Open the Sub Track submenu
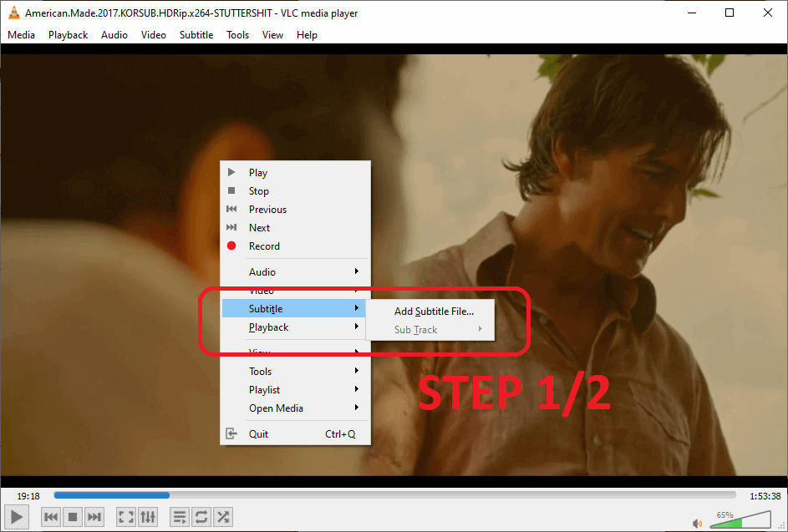The image size is (788, 532). coord(415,329)
